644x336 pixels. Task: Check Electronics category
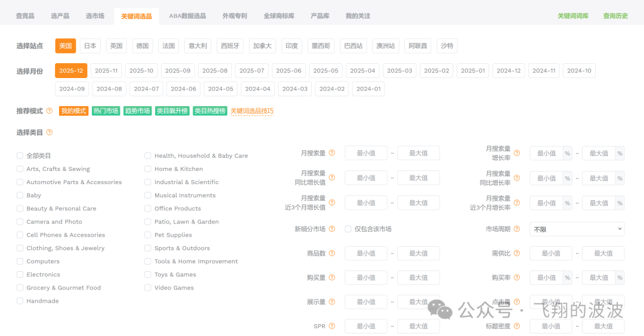(x=20, y=275)
